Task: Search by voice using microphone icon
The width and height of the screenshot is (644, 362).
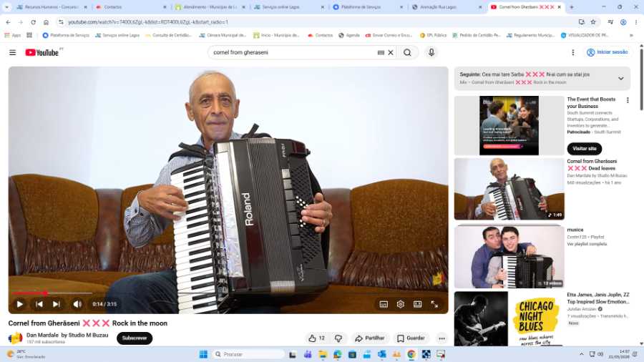Action: coord(431,52)
